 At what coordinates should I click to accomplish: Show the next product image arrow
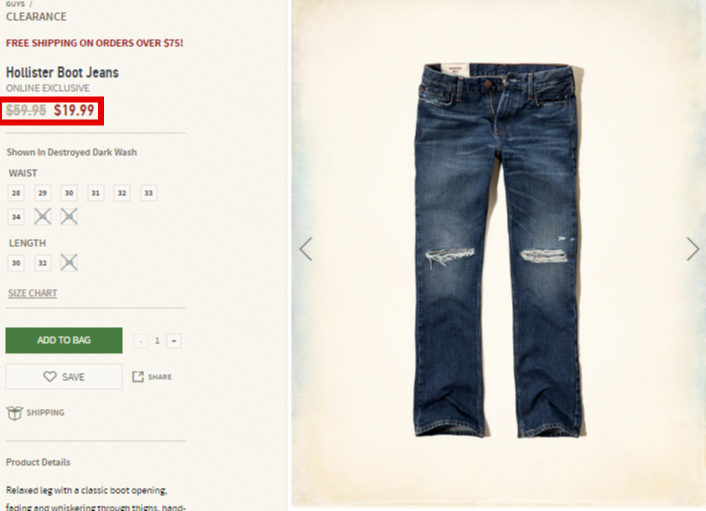coord(693,249)
